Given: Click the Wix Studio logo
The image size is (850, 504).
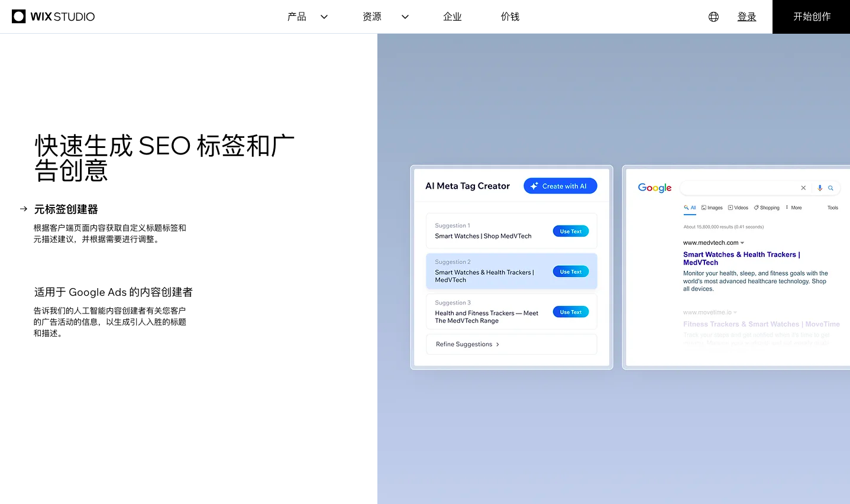Looking at the screenshot, I should point(53,17).
